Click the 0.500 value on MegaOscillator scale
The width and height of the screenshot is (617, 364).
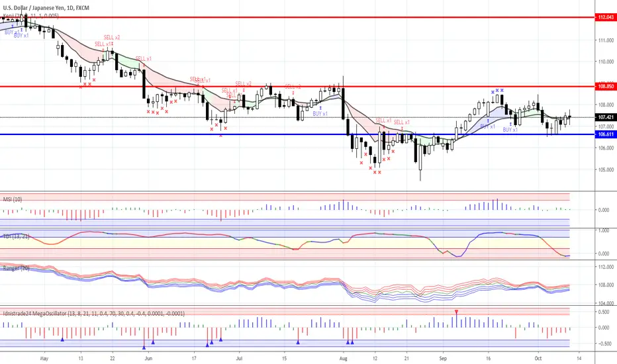point(604,312)
